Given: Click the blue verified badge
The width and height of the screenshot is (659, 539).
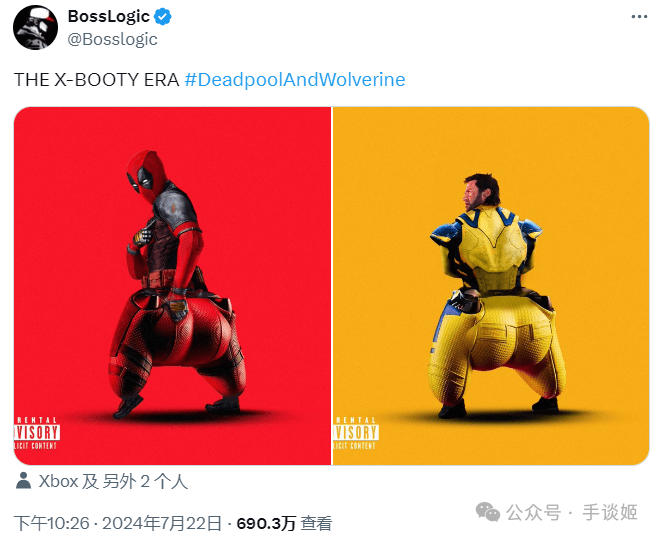Looking at the screenshot, I should coord(163,17).
